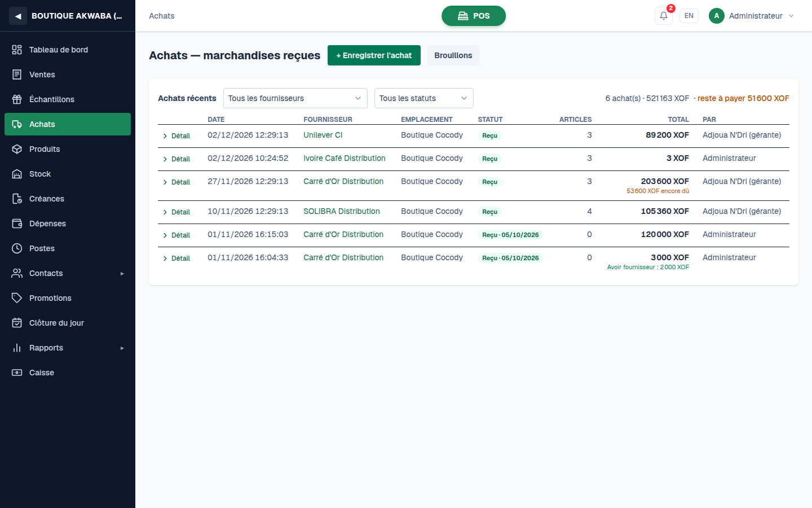Screen dimensions: 812x508
Task: Click the Produits box icon
Action: click(x=17, y=149)
